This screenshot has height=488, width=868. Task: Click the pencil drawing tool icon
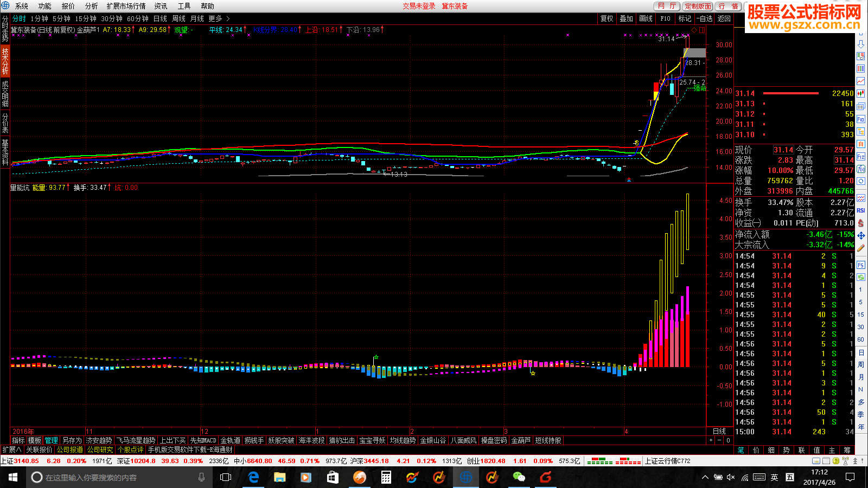(x=860, y=248)
